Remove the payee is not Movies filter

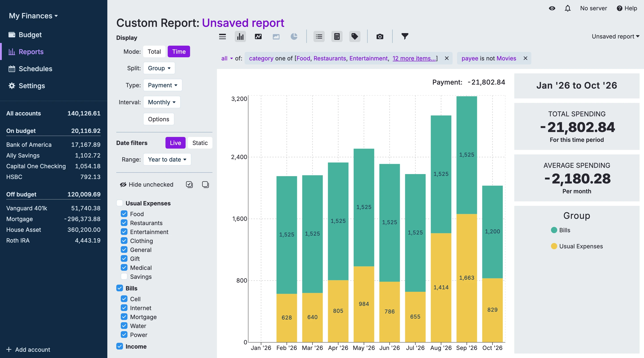click(x=525, y=58)
